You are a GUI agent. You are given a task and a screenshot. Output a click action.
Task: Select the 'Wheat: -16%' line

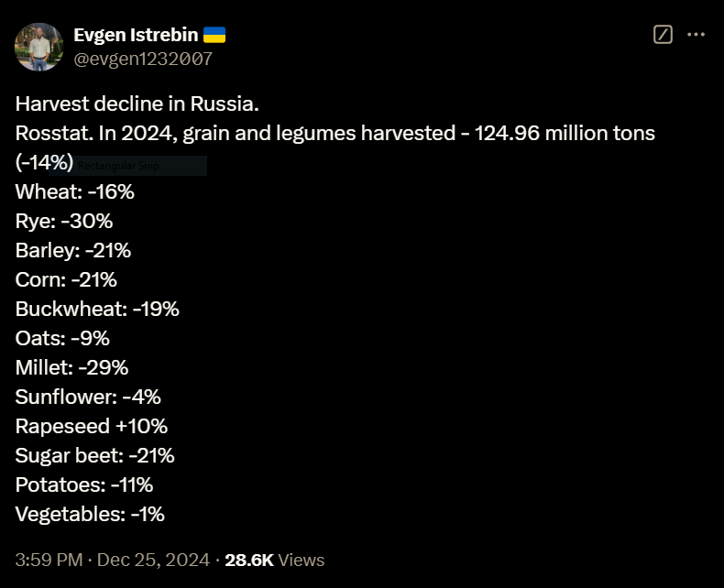click(75, 192)
